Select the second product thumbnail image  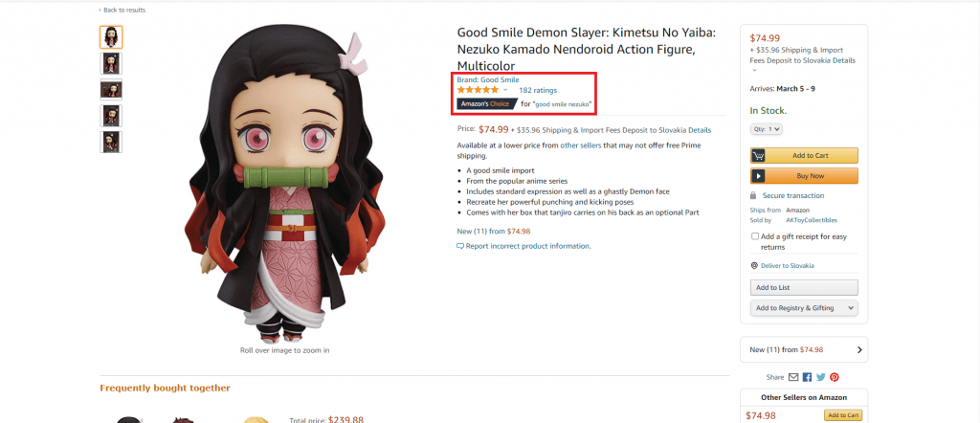point(111,64)
